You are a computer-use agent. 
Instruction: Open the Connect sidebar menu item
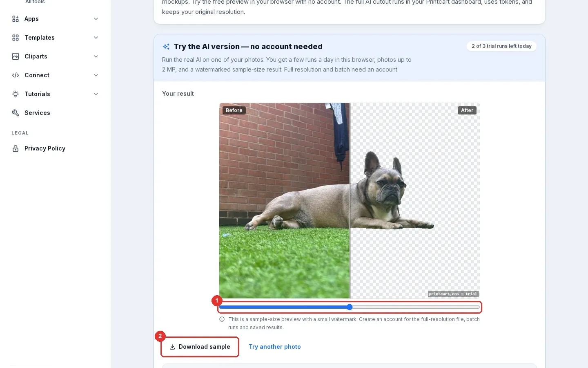[x=56, y=75]
